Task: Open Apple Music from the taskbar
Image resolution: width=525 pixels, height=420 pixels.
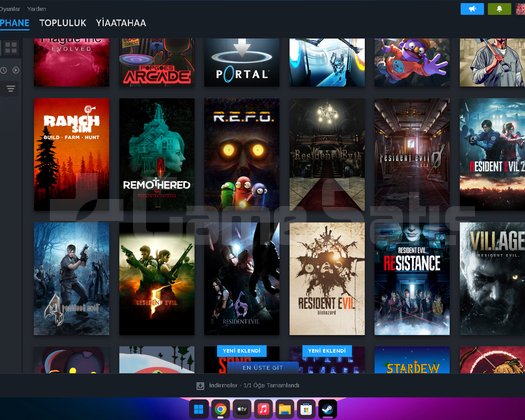Action: pos(263,409)
